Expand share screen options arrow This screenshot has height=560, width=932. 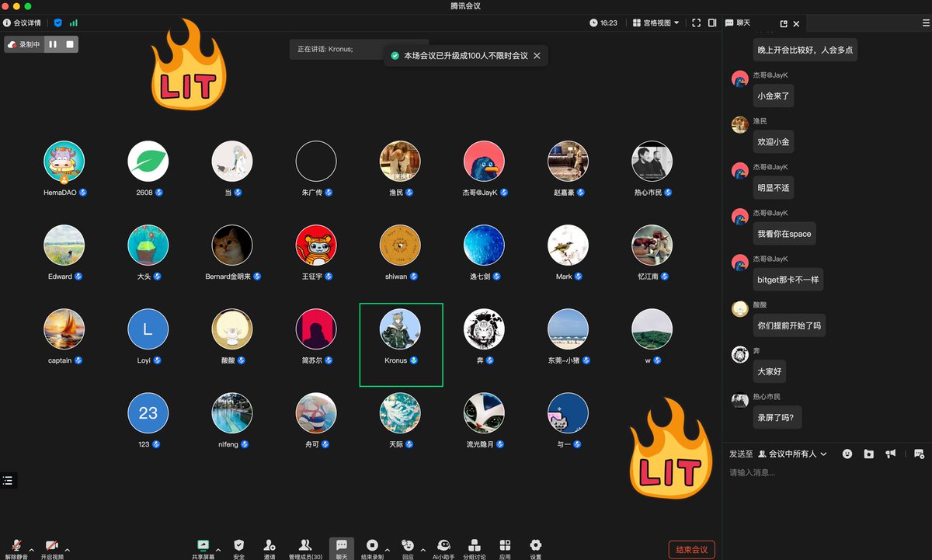coord(218,550)
